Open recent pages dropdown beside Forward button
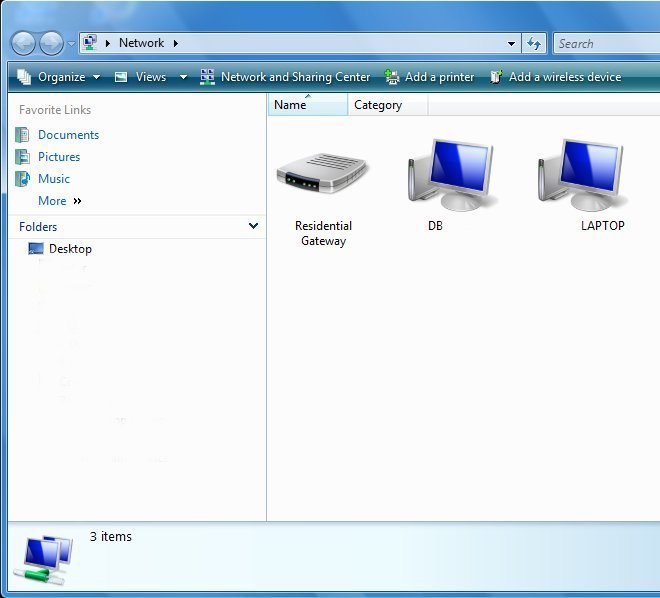 pos(71,43)
